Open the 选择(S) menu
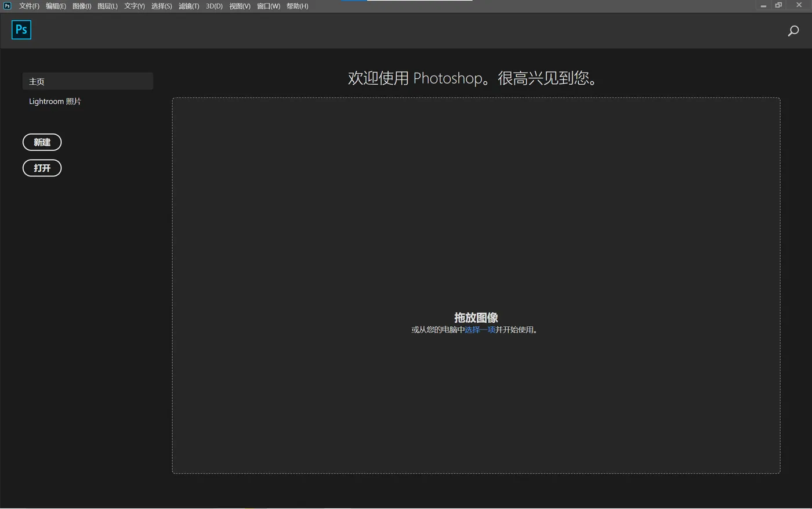Viewport: 812px width, 509px height. [162, 6]
